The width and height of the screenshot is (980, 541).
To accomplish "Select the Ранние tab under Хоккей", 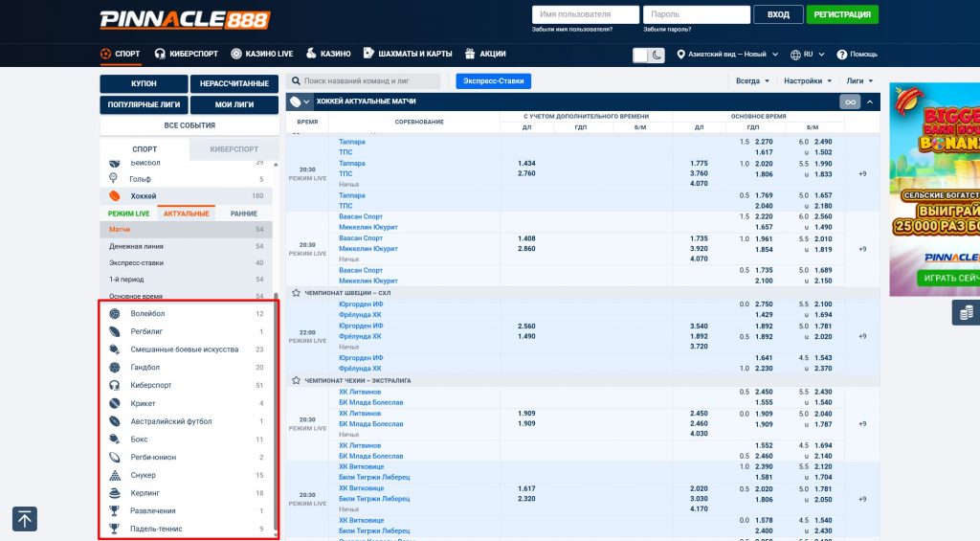I will point(243,214).
